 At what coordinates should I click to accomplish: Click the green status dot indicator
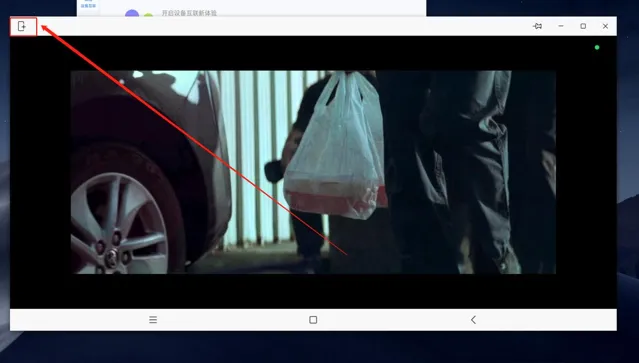tap(597, 48)
